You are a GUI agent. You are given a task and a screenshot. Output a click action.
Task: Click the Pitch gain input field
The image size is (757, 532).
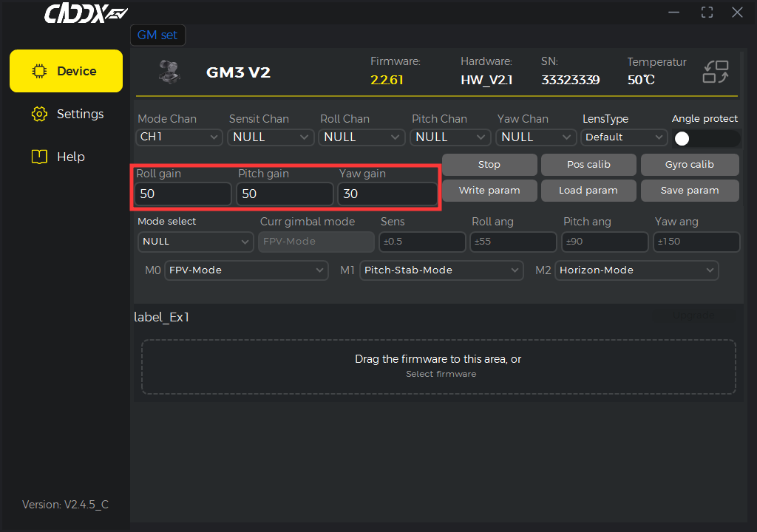tap(285, 194)
